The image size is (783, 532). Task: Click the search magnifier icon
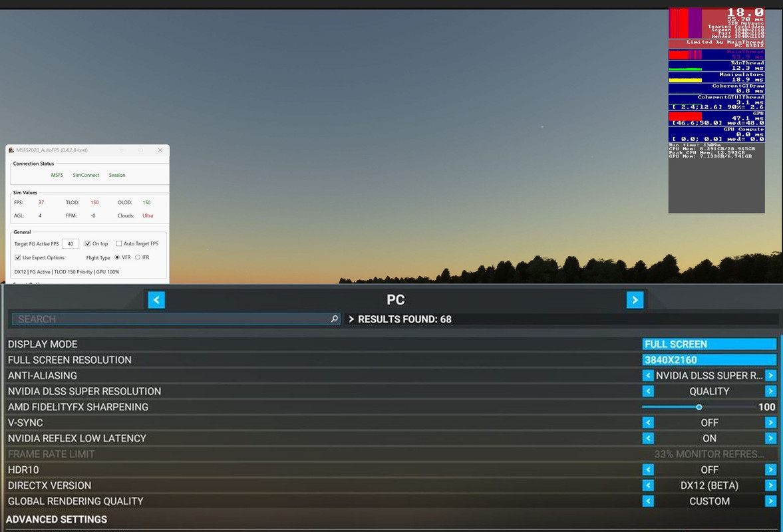(334, 319)
